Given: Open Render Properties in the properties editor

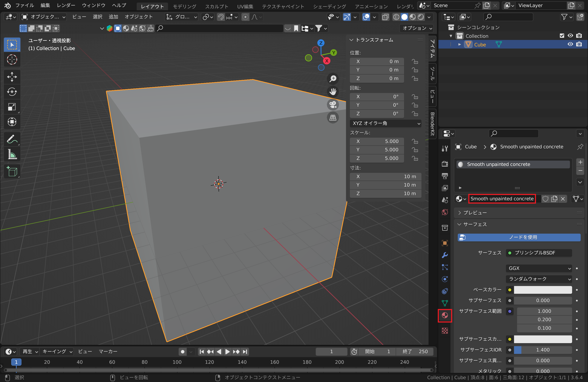Looking at the screenshot, I should 445,164.
